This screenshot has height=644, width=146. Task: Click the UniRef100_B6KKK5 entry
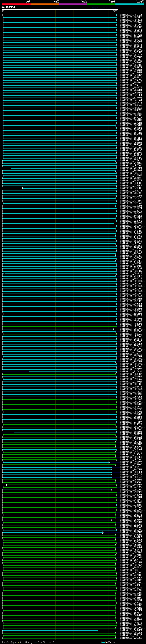tap(131, 374)
